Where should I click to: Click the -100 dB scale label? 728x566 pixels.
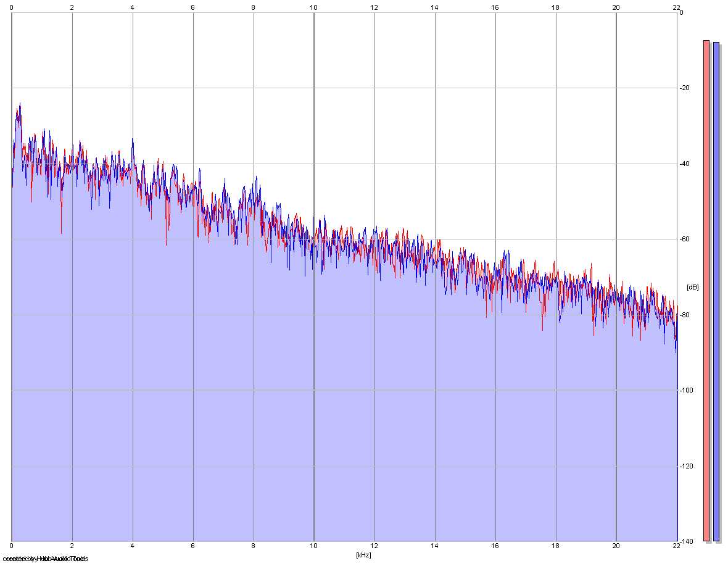686,391
